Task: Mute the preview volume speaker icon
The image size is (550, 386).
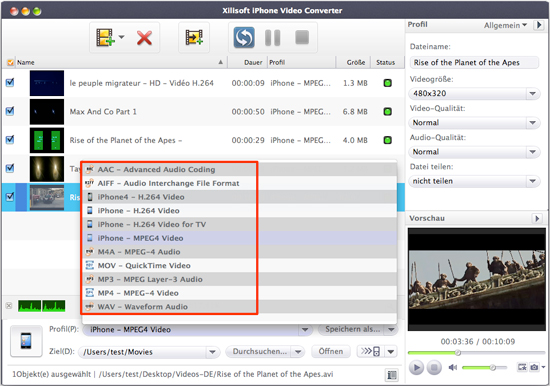Action: (452, 367)
